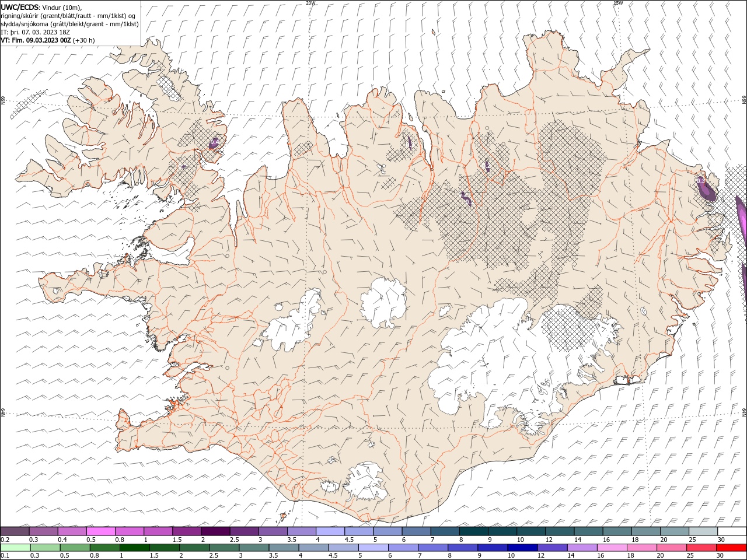Click the 'VT: Fim. 09.03.2023 00Z (+30 h)' line
The image size is (747, 560).
47,40
